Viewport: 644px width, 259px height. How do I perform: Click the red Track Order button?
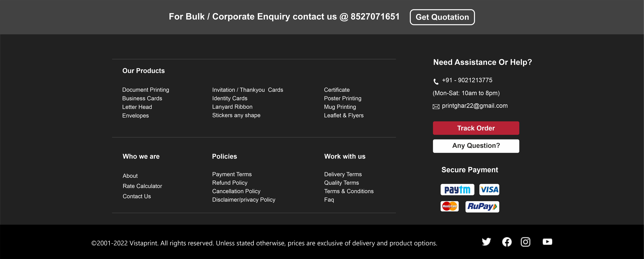(476, 128)
